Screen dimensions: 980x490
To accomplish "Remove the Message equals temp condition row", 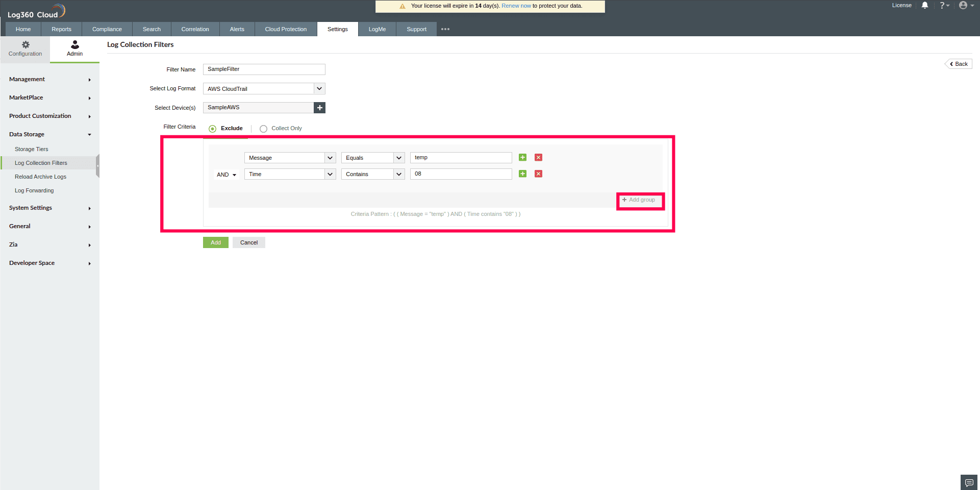I will [538, 157].
